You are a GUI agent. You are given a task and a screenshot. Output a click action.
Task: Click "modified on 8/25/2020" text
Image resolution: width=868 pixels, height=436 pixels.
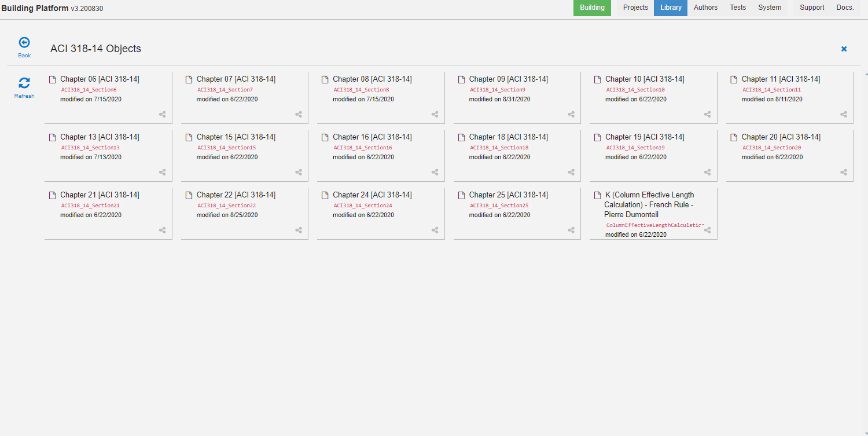227,215
